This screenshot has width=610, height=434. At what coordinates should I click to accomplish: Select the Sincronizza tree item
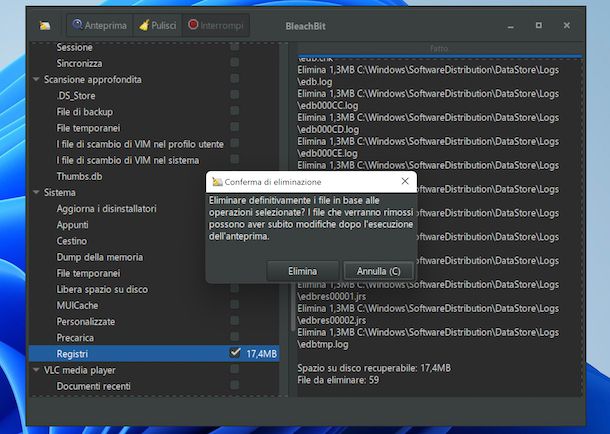tap(79, 63)
